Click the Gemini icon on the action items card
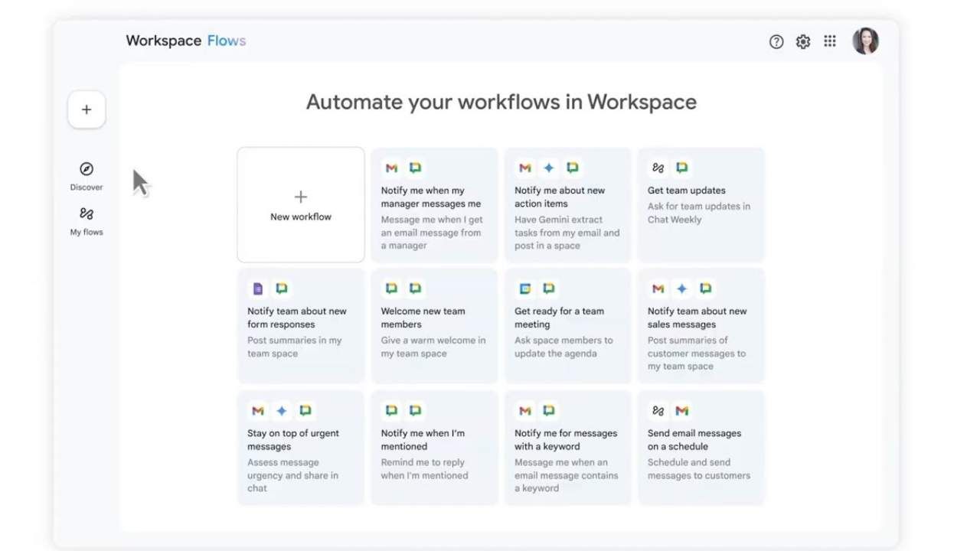This screenshot has height=551, width=980. tap(548, 167)
